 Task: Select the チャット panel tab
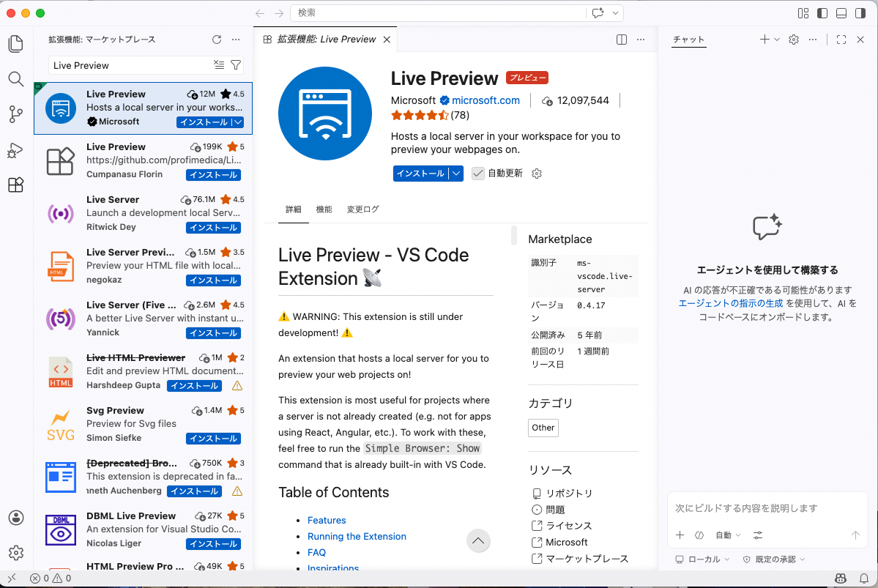click(x=689, y=40)
